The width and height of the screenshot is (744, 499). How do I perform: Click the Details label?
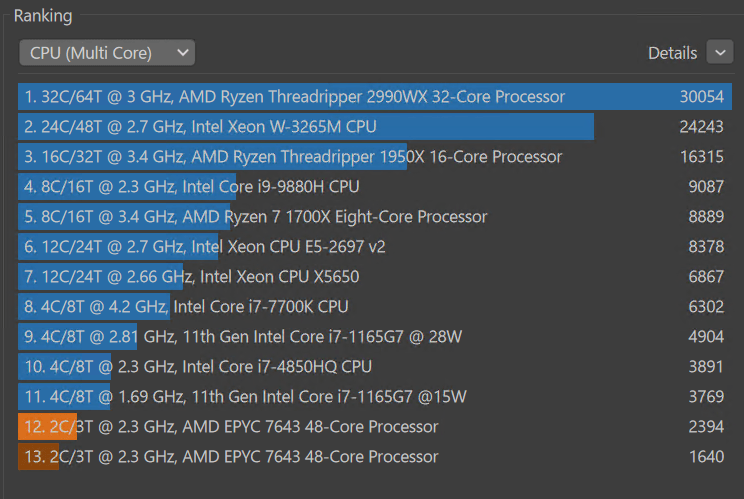point(672,53)
